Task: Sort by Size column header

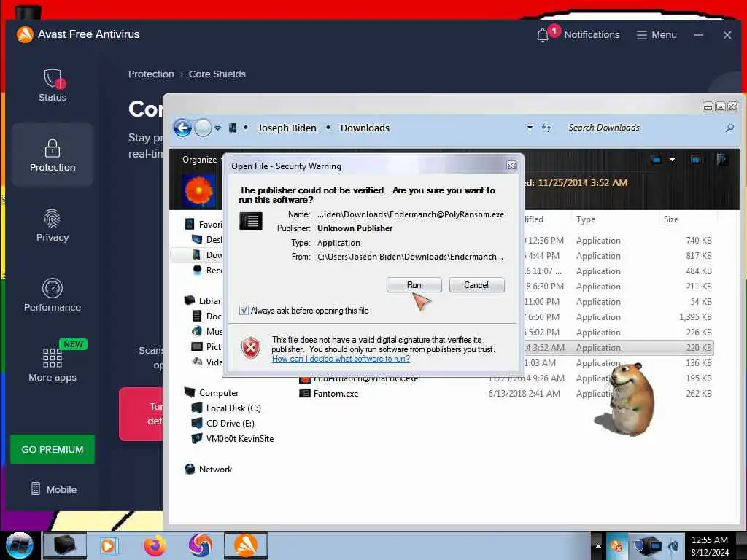Action: pyautogui.click(x=671, y=219)
